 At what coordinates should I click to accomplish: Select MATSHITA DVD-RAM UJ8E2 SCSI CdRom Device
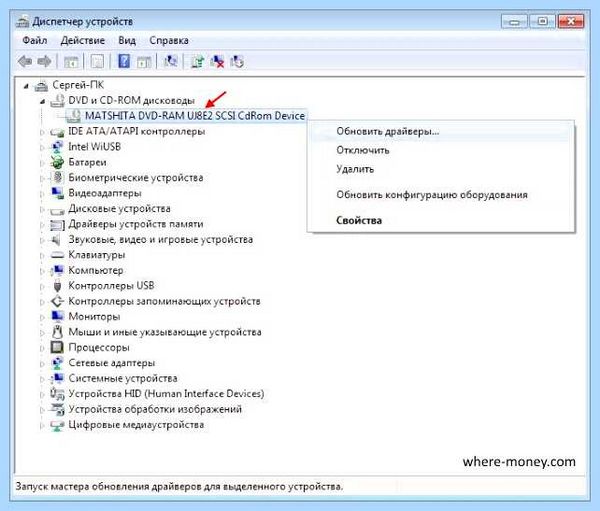(x=195, y=116)
